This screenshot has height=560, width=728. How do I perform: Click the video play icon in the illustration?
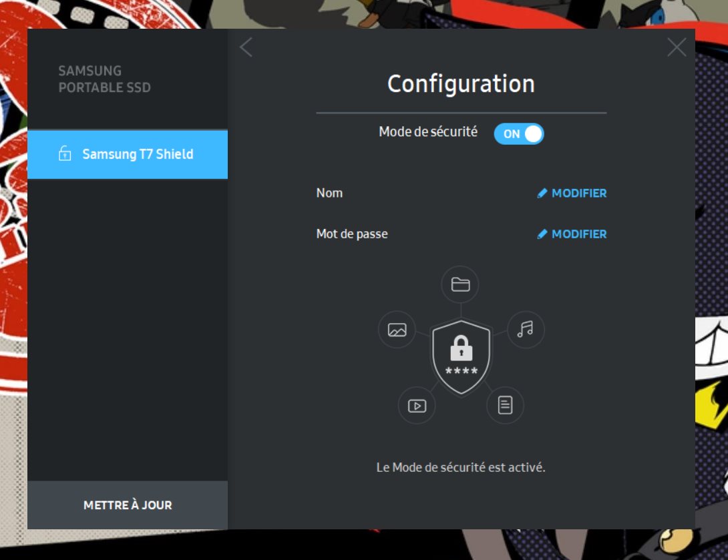[417, 406]
